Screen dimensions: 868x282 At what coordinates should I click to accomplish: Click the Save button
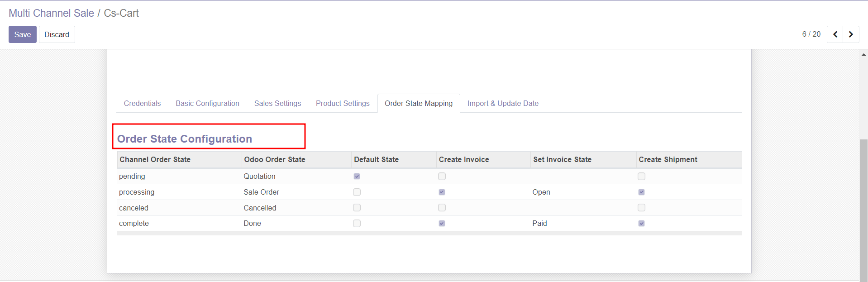tap(22, 35)
